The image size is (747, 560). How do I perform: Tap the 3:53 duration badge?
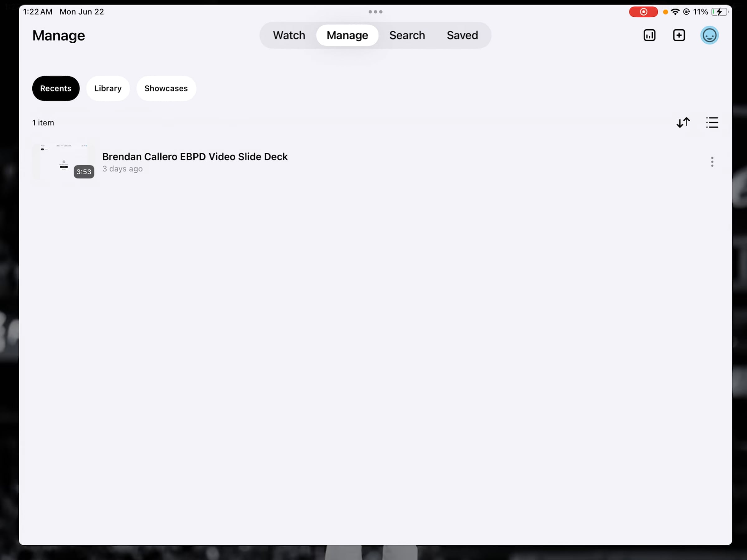pyautogui.click(x=84, y=172)
